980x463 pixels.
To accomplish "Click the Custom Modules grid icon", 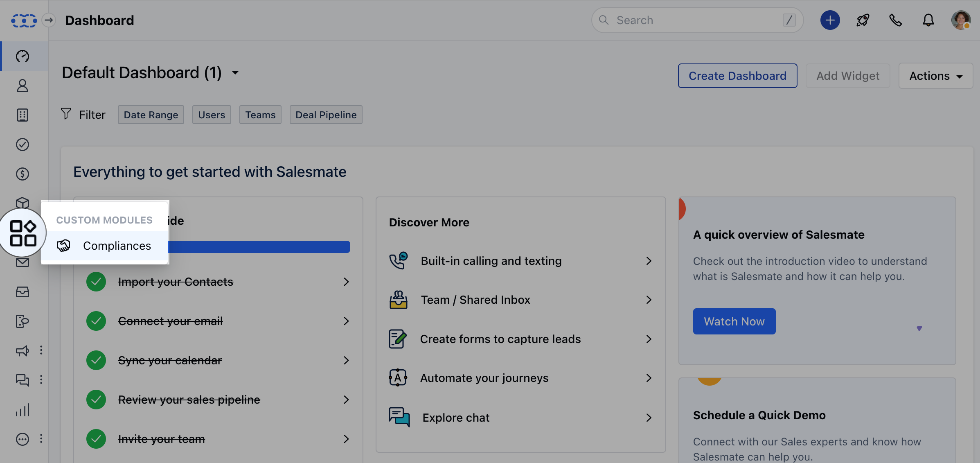I will click(x=23, y=233).
